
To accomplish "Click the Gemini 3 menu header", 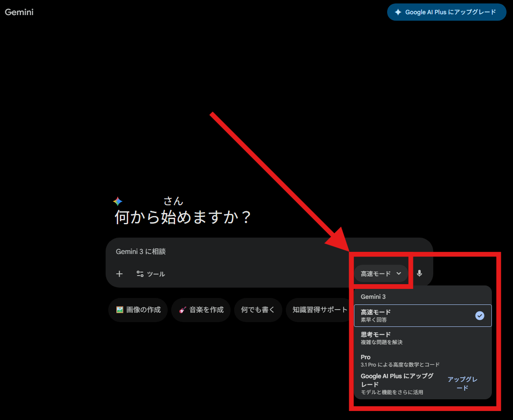I will (x=373, y=297).
